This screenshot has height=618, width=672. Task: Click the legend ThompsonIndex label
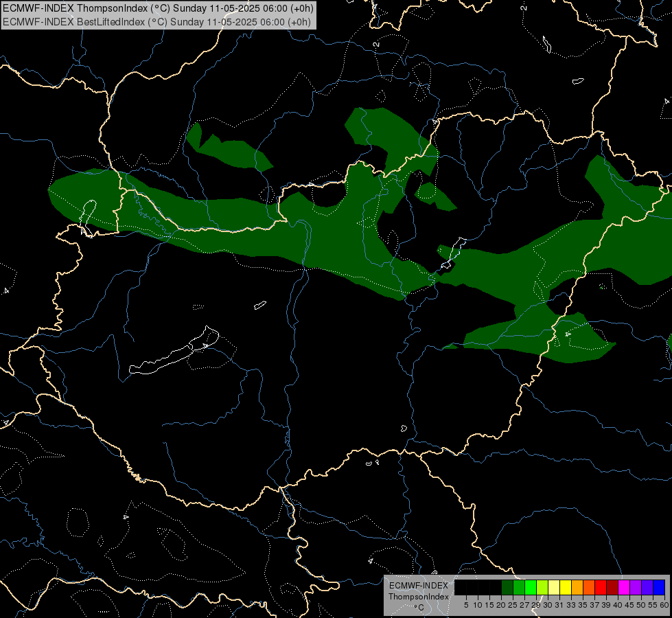click(419, 597)
